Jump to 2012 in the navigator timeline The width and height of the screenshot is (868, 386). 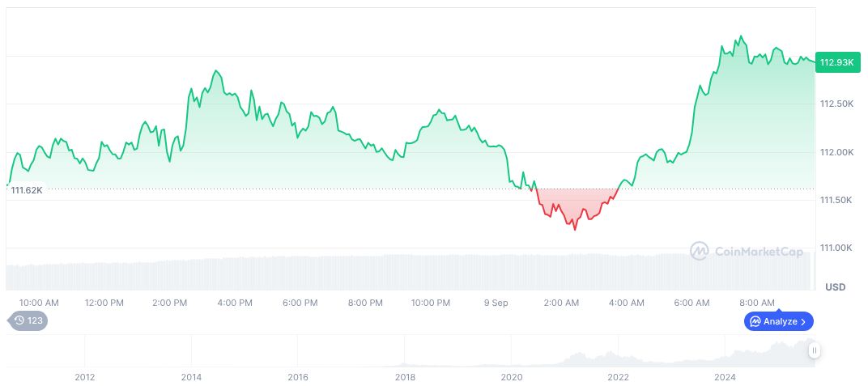(x=85, y=376)
